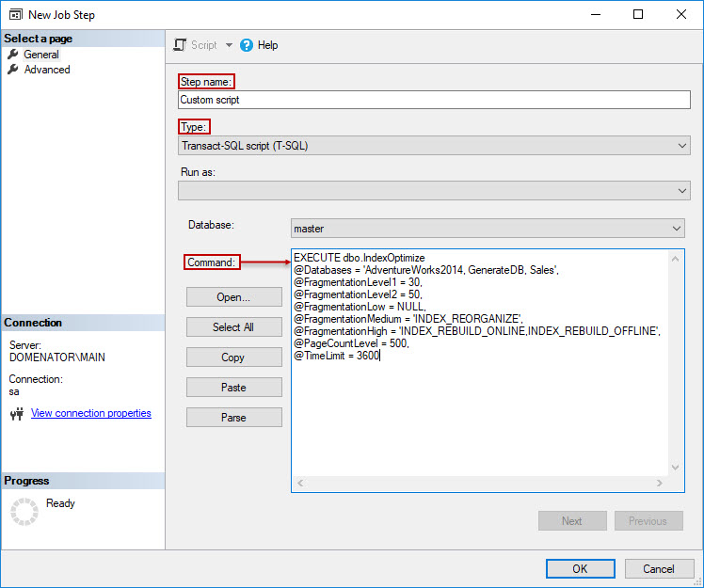Close the New Job Step window
704x588 pixels.
[681, 14]
